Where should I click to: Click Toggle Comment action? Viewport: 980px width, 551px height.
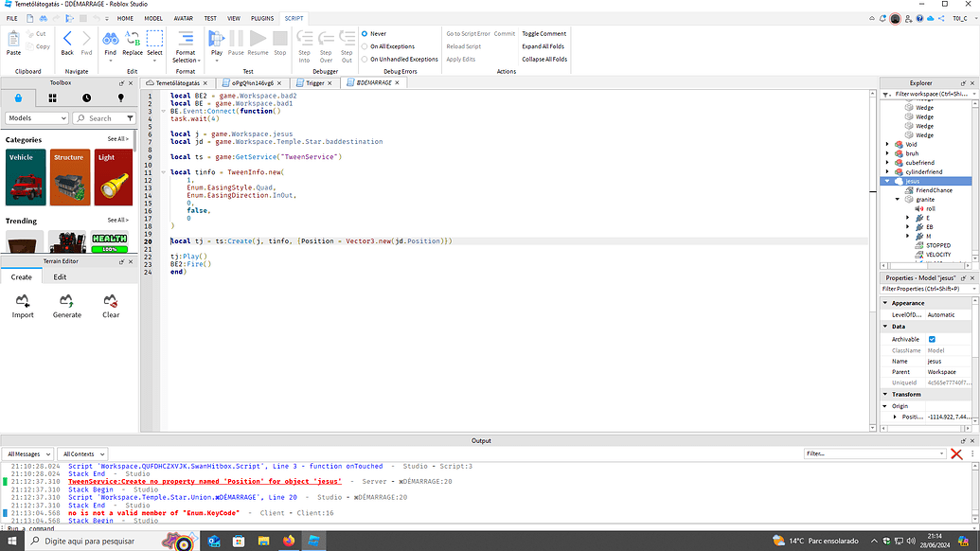pyautogui.click(x=543, y=34)
